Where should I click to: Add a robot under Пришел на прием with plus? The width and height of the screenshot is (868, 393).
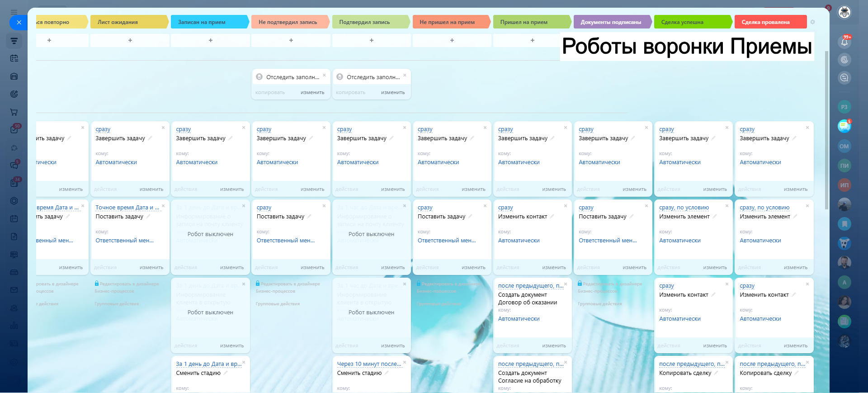[x=533, y=40]
